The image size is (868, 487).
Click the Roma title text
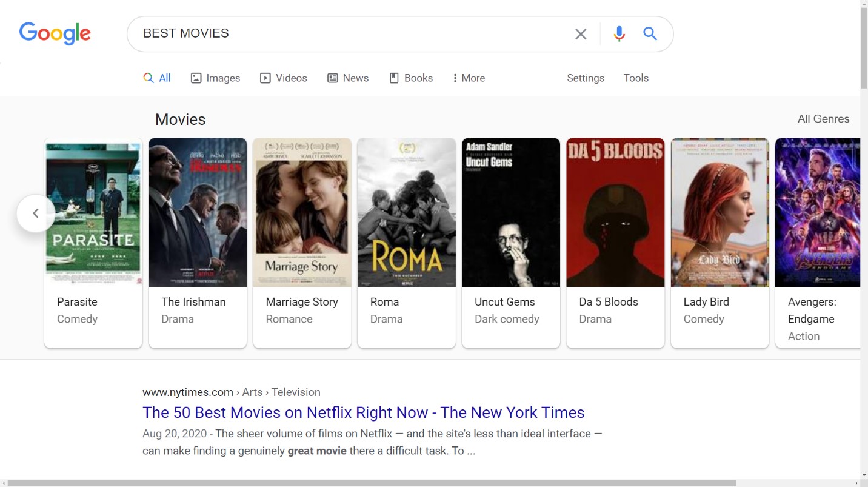pos(384,302)
